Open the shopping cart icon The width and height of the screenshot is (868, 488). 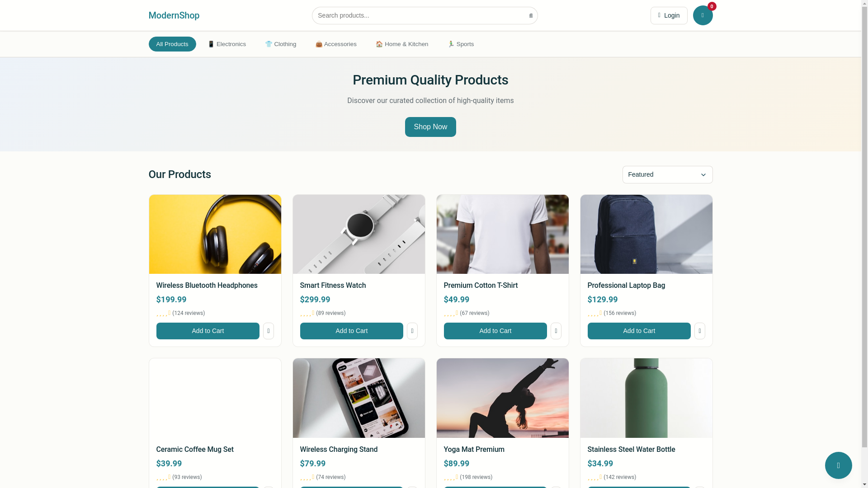(703, 15)
